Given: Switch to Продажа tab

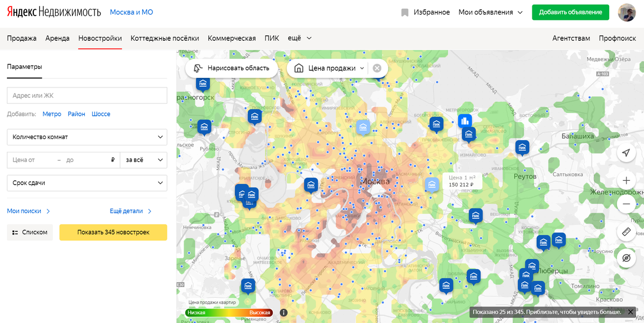Looking at the screenshot, I should (21, 38).
